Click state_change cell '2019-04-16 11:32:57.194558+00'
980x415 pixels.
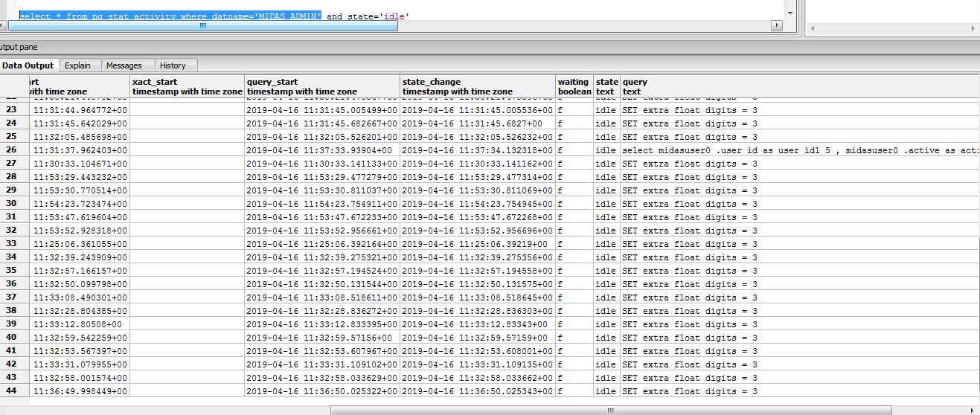tap(478, 270)
